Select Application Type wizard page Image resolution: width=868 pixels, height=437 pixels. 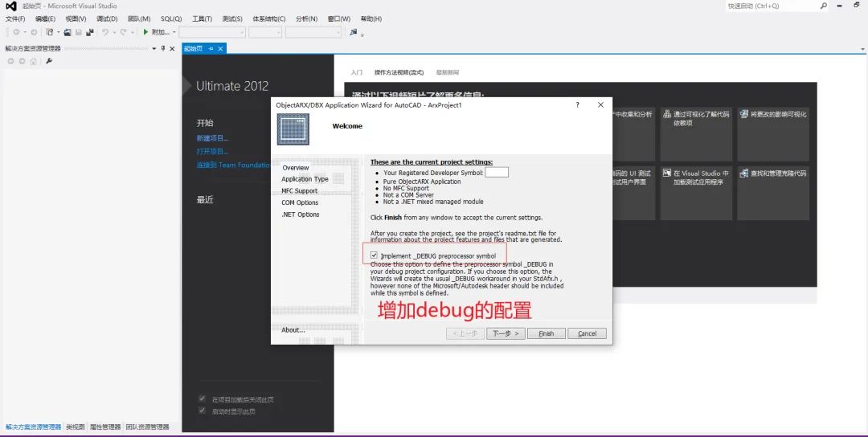tap(305, 179)
